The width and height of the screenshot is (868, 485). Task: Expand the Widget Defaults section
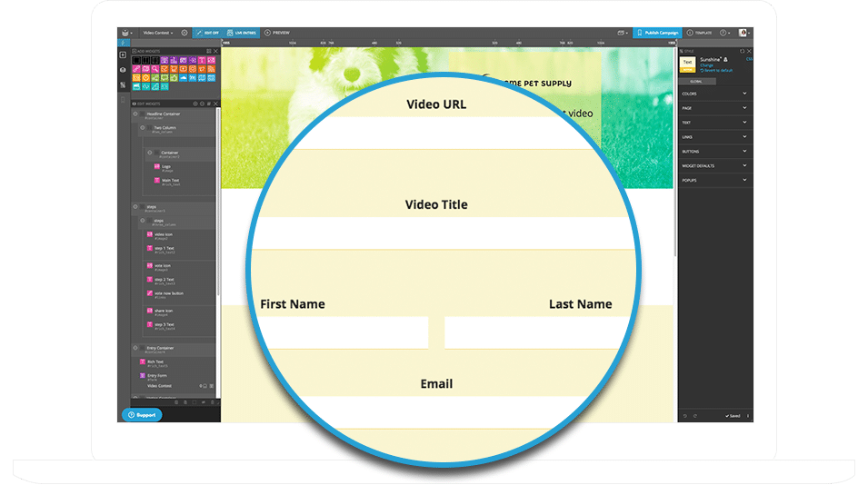tap(715, 165)
